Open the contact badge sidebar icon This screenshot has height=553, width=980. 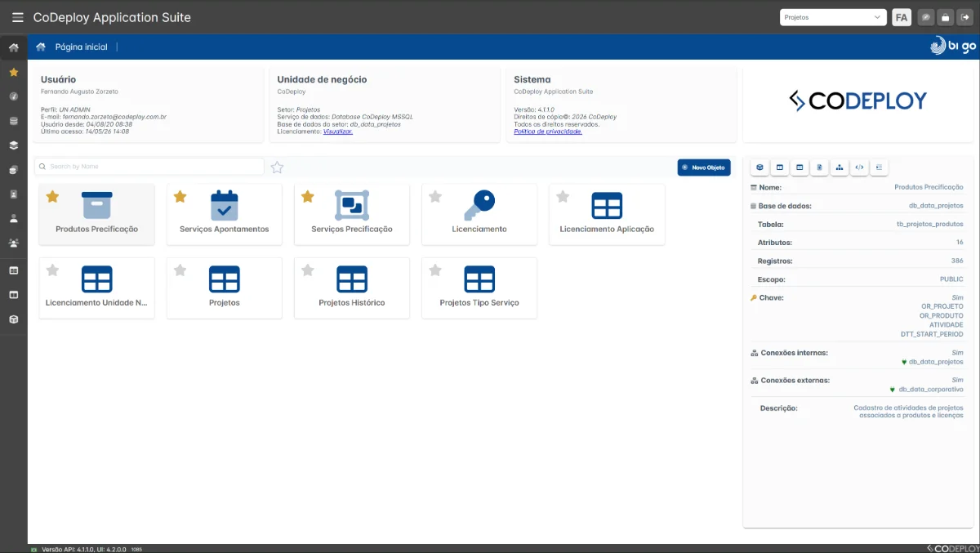pyautogui.click(x=13, y=194)
